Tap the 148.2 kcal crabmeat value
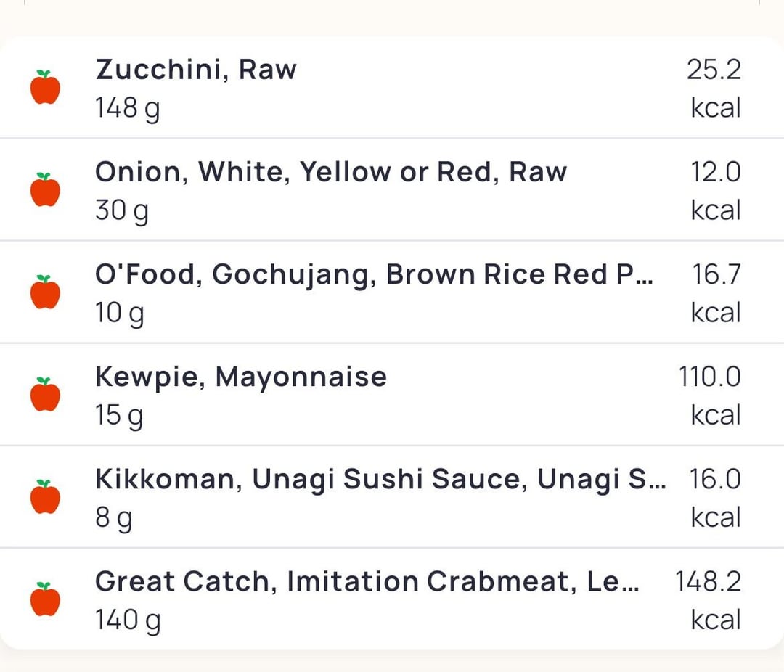 click(708, 600)
